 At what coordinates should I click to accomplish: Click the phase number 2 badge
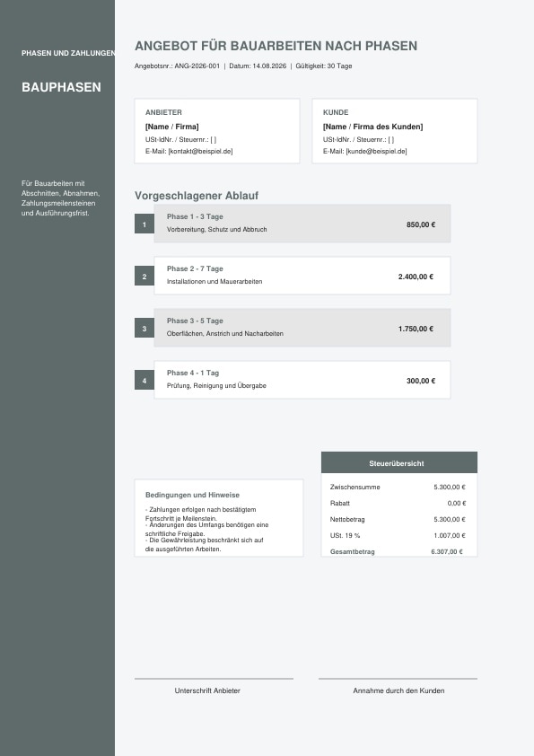pos(144,277)
